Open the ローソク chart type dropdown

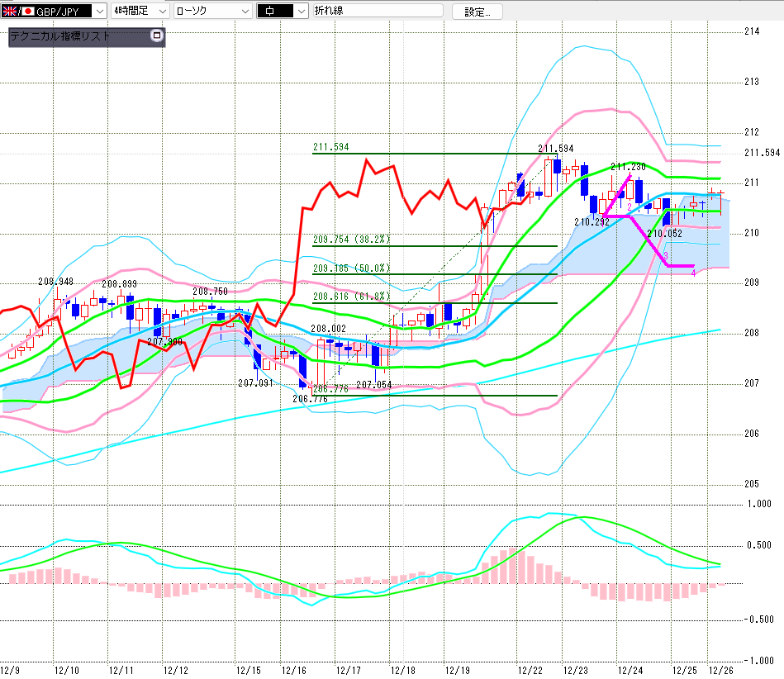[244, 12]
